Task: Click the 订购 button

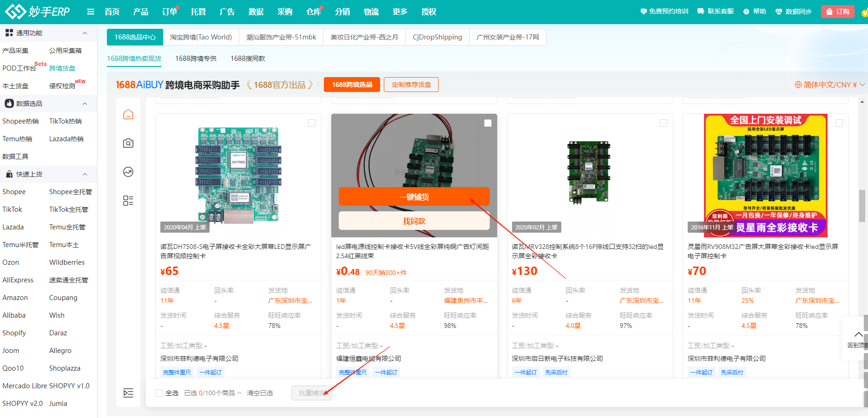Action: point(838,12)
